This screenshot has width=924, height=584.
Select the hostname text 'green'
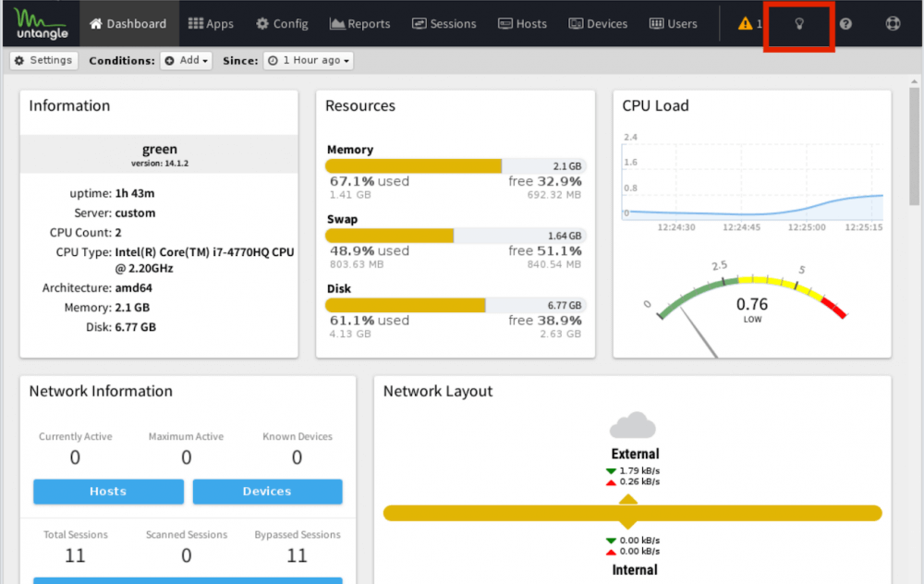[x=160, y=149]
